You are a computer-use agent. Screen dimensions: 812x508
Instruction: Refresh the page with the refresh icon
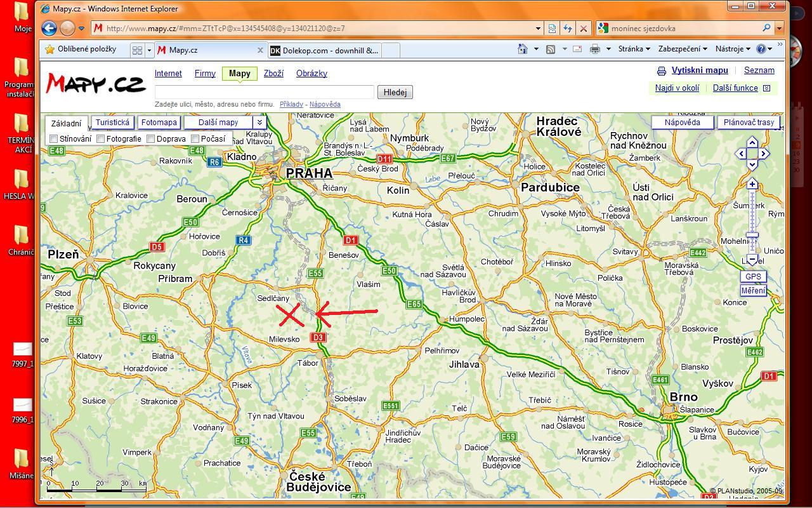point(568,28)
